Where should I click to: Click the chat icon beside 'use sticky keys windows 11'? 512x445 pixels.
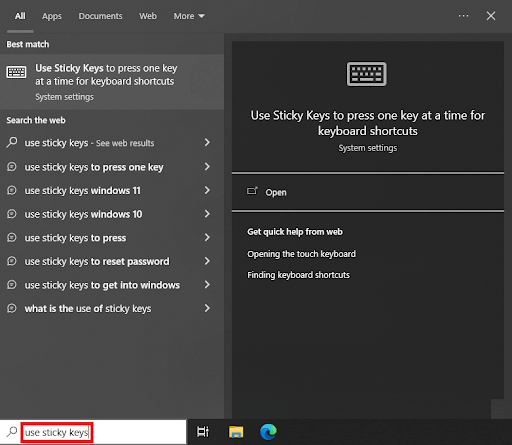click(x=12, y=190)
